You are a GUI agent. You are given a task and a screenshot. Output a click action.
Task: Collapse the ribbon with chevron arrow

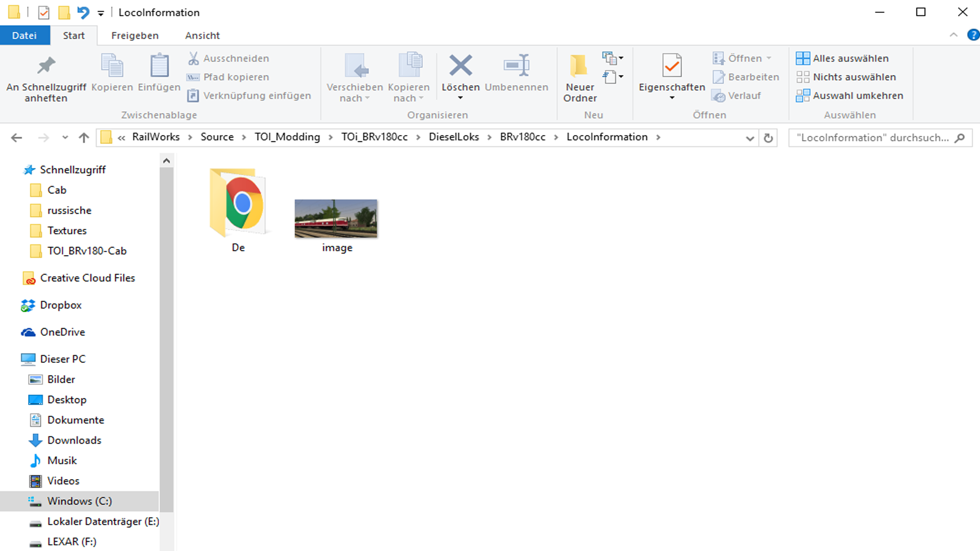[x=953, y=35]
